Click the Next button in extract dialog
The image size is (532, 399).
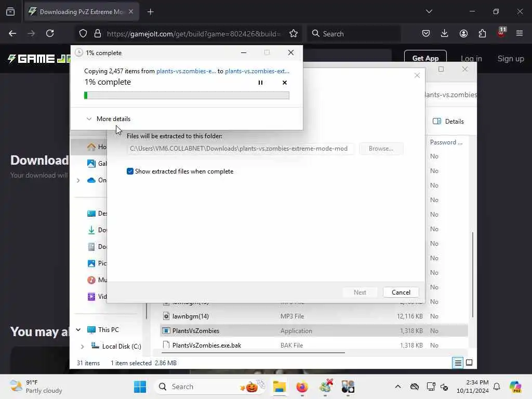pyautogui.click(x=360, y=292)
